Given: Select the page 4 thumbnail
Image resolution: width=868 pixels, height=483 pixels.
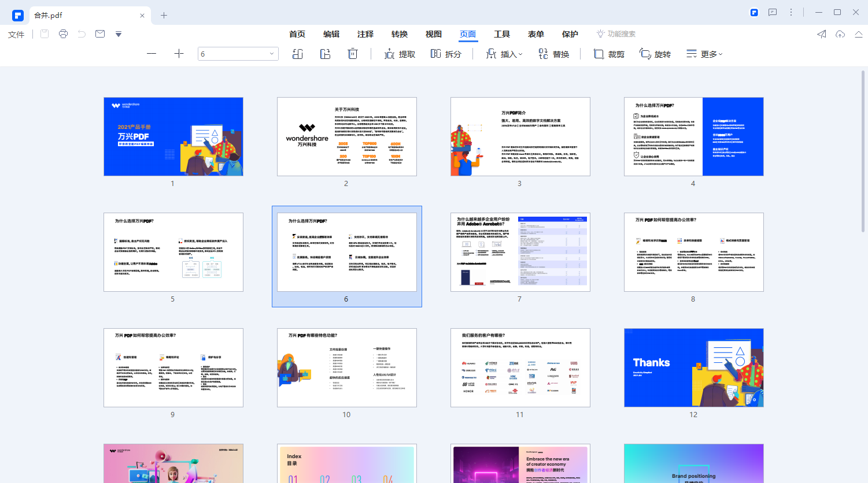Looking at the screenshot, I should tap(694, 136).
